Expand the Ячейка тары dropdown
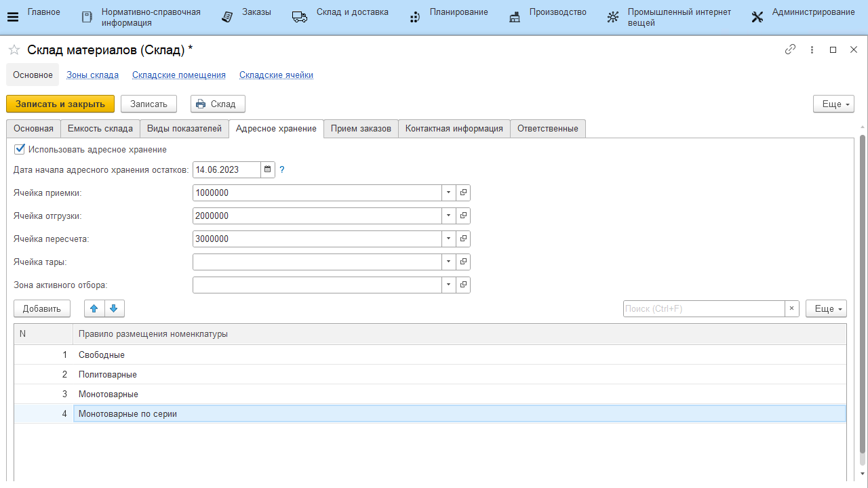 pyautogui.click(x=449, y=262)
